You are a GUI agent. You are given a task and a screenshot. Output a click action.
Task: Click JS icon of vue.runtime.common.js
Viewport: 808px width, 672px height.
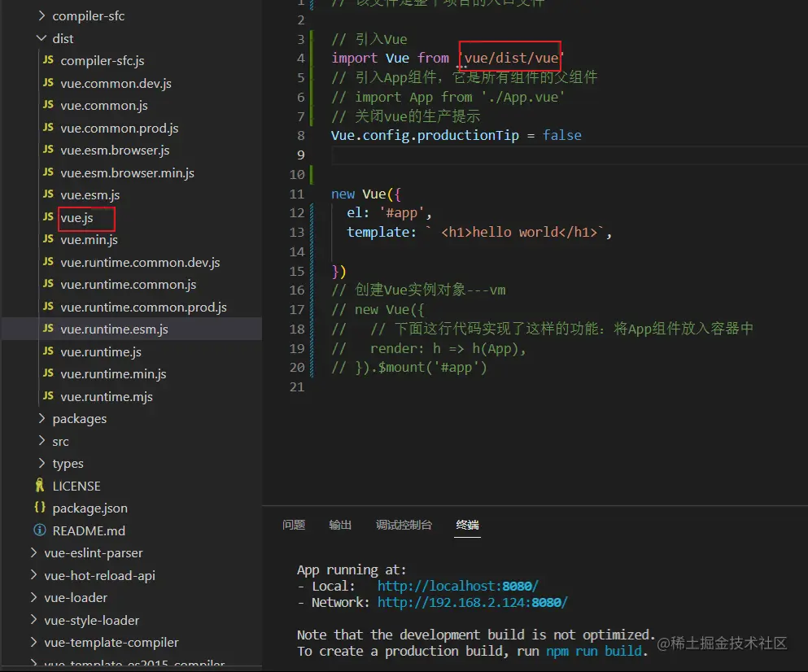click(x=49, y=285)
